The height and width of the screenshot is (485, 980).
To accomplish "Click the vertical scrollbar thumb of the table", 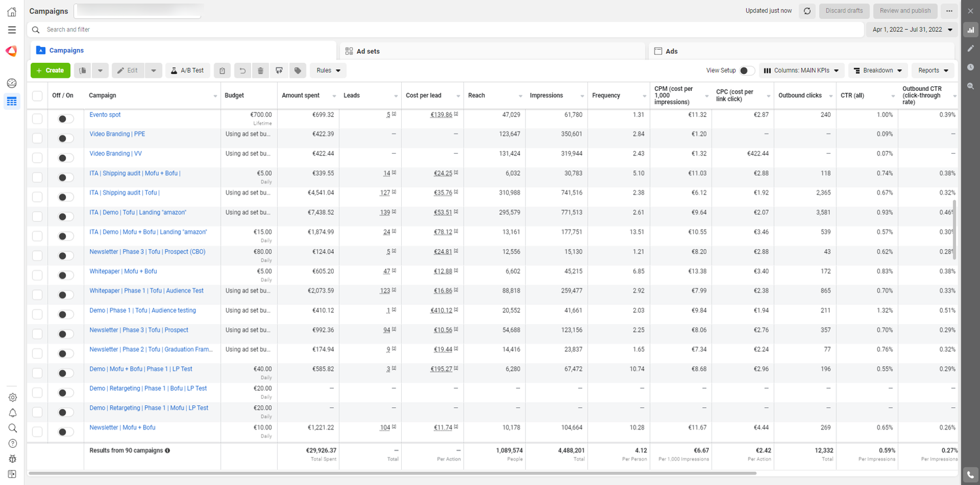I will (x=955, y=229).
